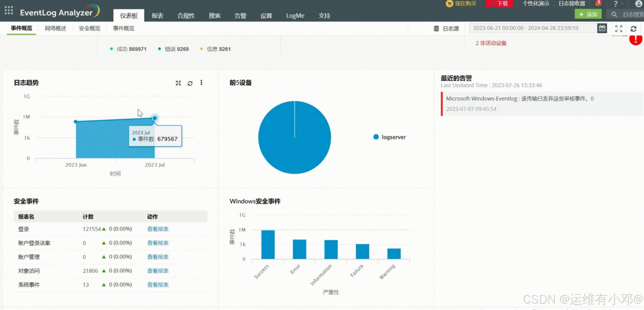Refresh the entire dashboard
The image size is (644, 310).
633,29
